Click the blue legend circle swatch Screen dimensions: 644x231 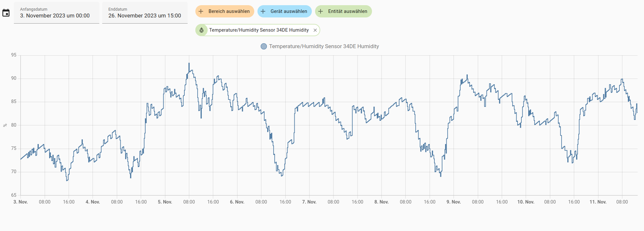(264, 47)
